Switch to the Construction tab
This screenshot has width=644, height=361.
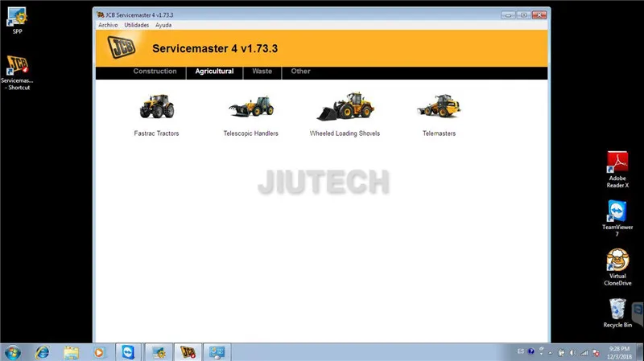tap(155, 72)
